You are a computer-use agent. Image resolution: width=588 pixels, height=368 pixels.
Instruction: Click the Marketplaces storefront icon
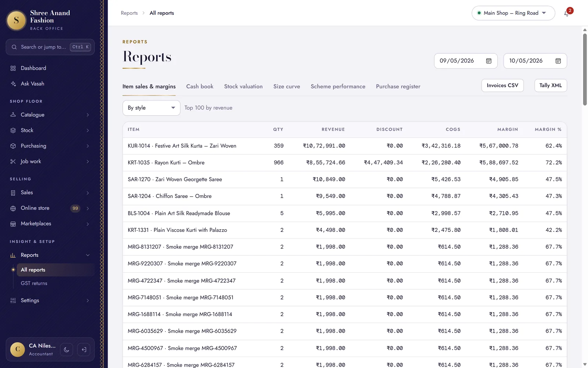point(13,224)
